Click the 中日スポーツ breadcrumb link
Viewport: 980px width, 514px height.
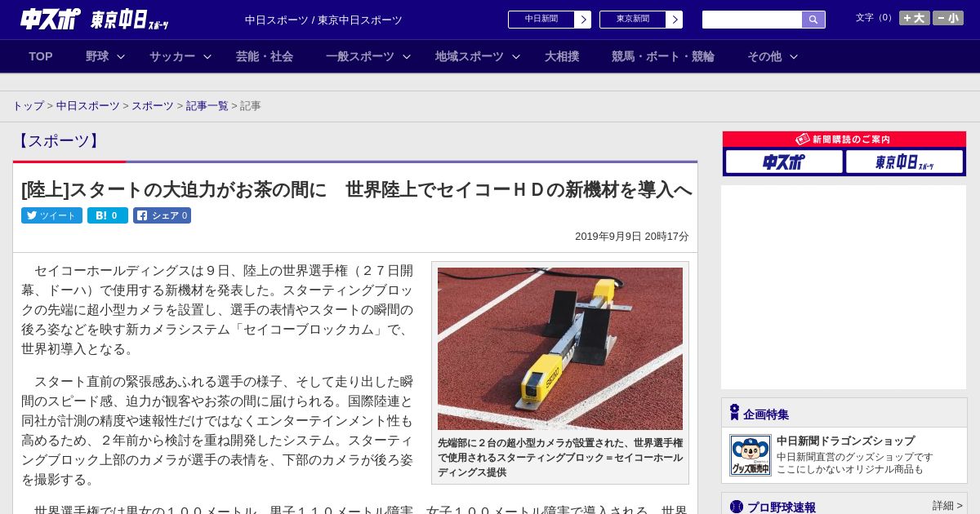(88, 106)
